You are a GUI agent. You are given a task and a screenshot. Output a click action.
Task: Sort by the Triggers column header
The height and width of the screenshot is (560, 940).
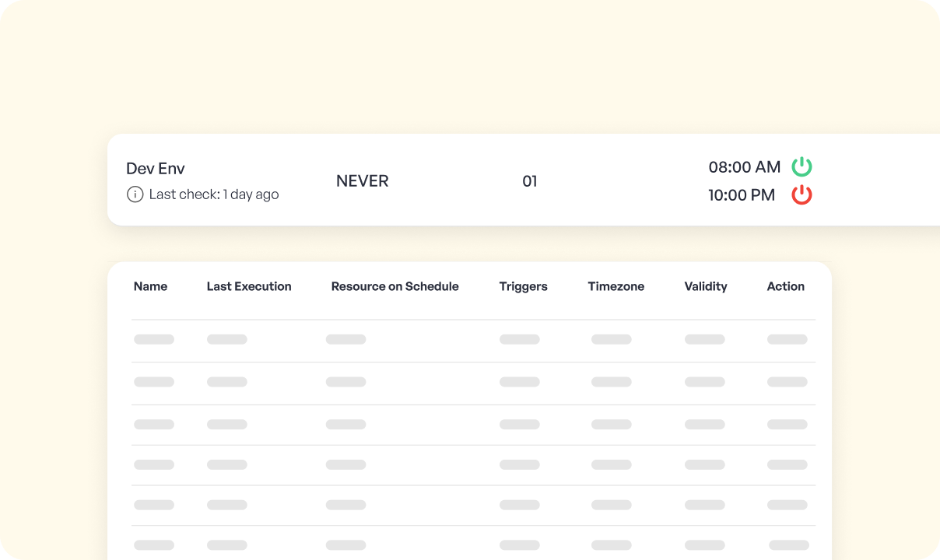523,286
